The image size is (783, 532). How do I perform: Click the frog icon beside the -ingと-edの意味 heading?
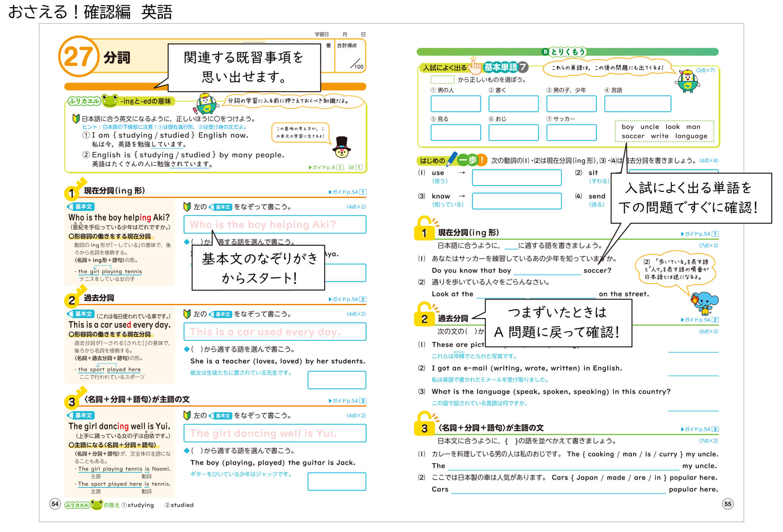pyautogui.click(x=110, y=101)
